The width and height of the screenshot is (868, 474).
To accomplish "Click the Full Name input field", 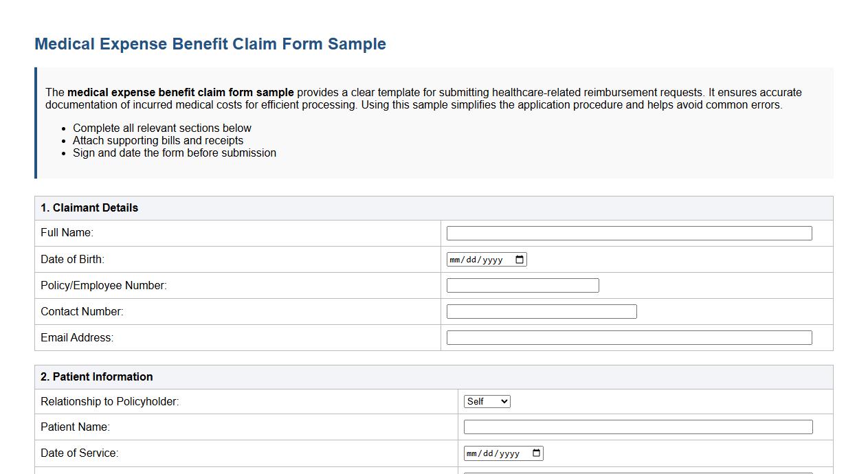I will pos(628,233).
